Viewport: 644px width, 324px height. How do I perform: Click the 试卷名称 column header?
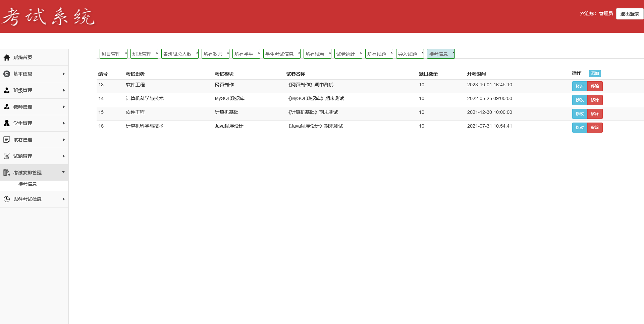point(296,74)
